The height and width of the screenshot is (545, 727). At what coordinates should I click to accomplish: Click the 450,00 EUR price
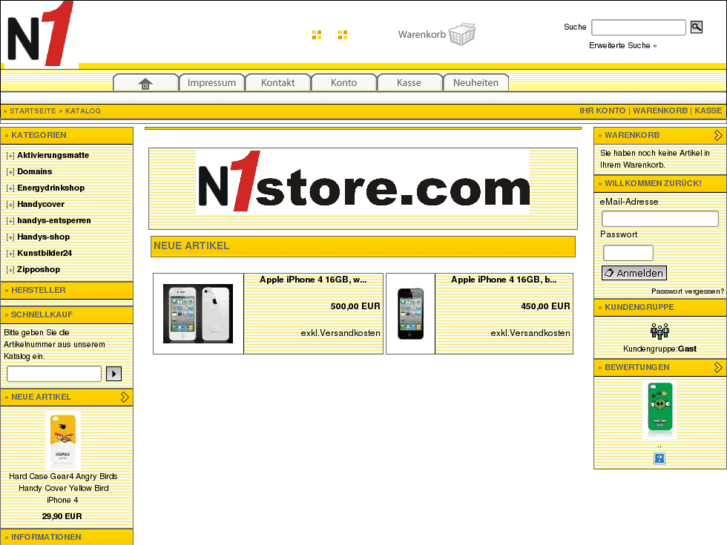click(x=545, y=306)
